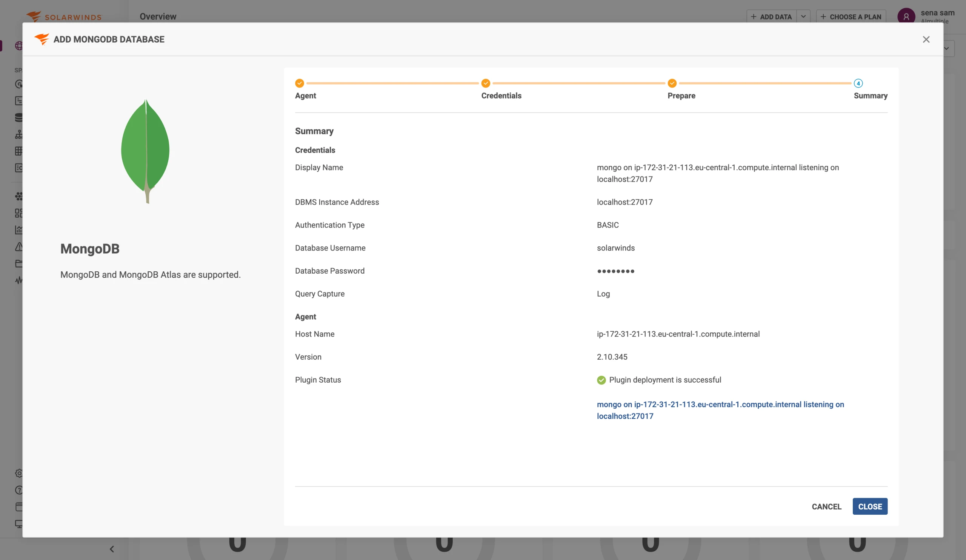Go to the Summary step label
Screen dimensions: 966x560
[x=871, y=96]
